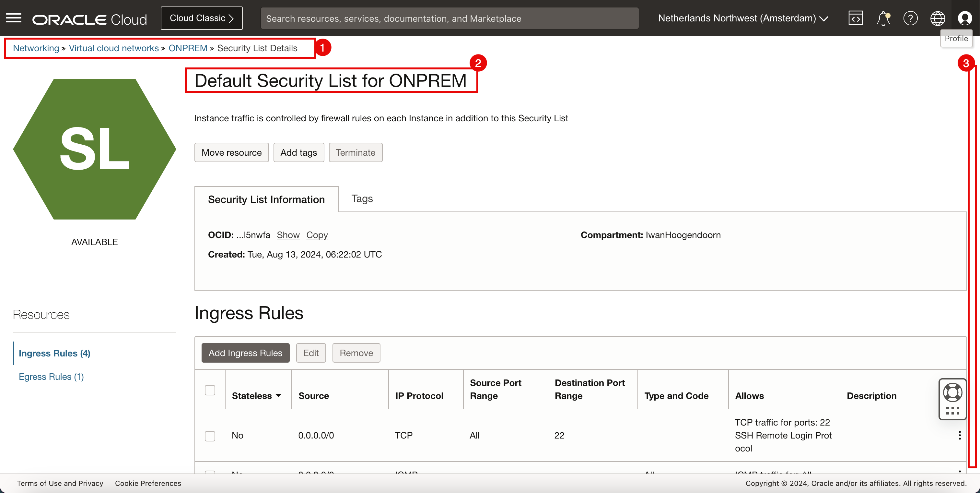The height and width of the screenshot is (493, 980).
Task: Click the Add Ingress Rules button
Action: click(x=245, y=353)
